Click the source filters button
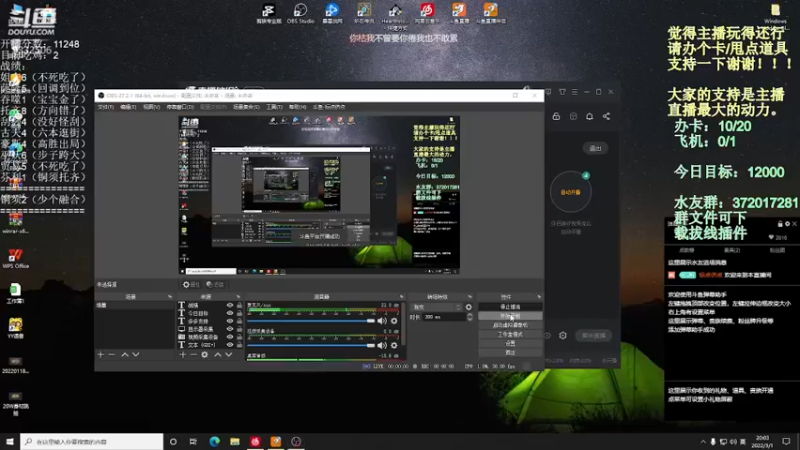The image size is (800, 450). pyautogui.click(x=215, y=284)
